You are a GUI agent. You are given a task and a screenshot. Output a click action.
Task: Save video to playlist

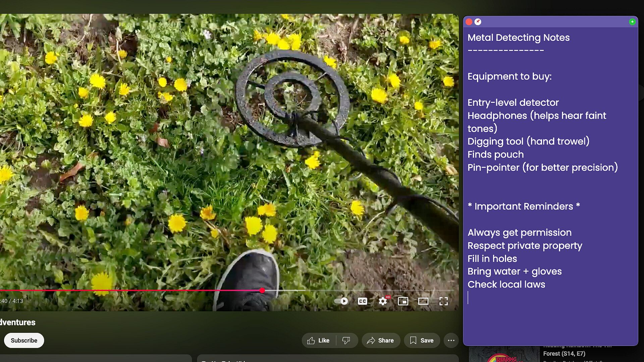point(422,340)
